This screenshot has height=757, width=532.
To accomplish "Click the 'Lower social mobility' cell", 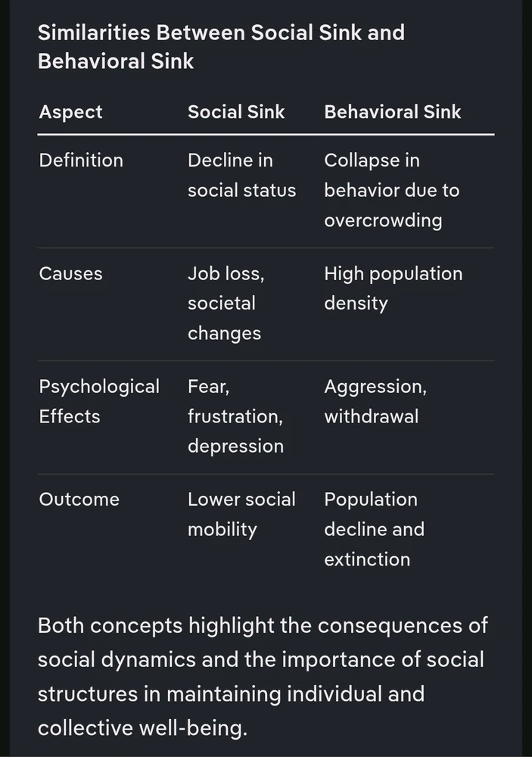I will (241, 514).
